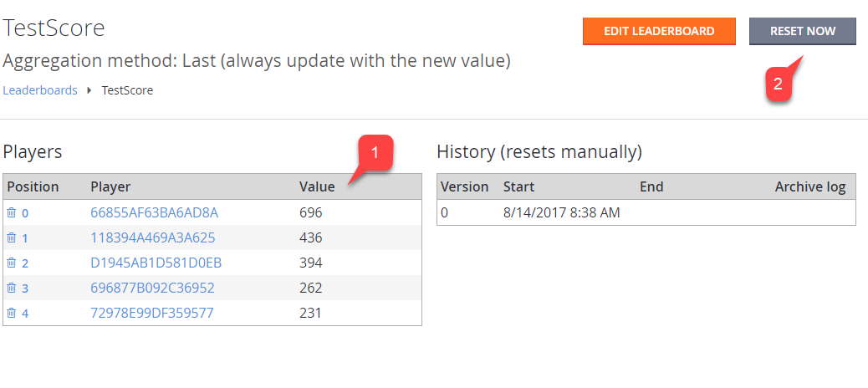Click the Value column header
The height and width of the screenshot is (388, 868).
coord(317,187)
